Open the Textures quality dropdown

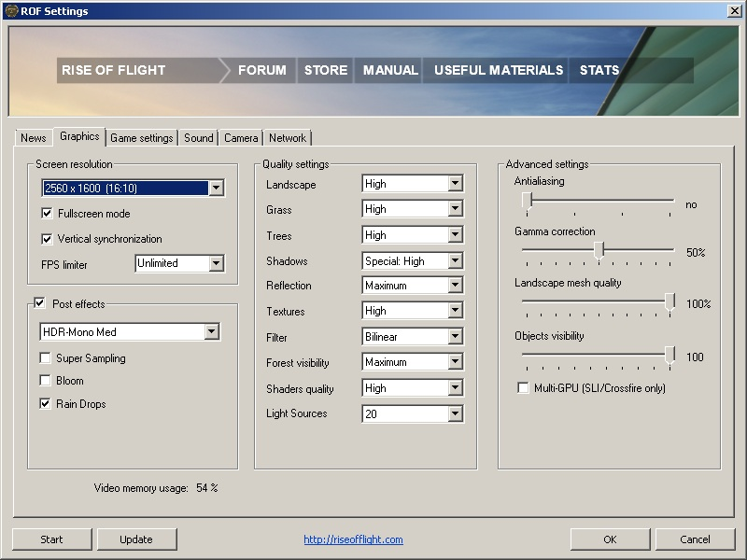tap(413, 311)
